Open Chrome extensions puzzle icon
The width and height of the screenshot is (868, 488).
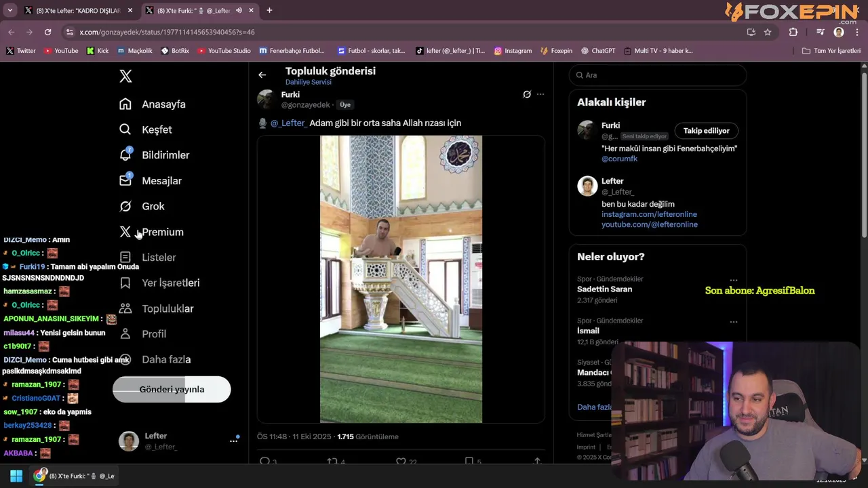tap(793, 32)
